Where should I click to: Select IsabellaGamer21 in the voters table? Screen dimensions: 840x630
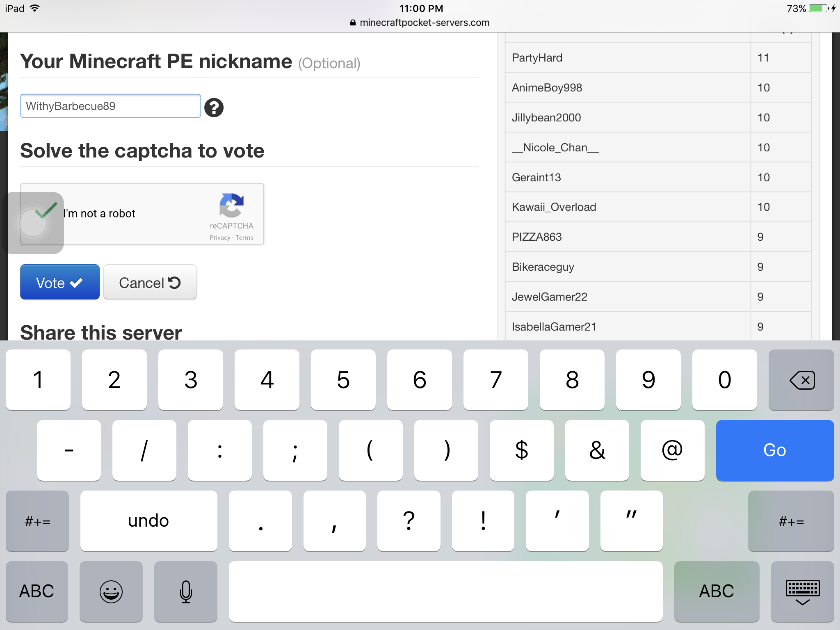click(x=554, y=327)
